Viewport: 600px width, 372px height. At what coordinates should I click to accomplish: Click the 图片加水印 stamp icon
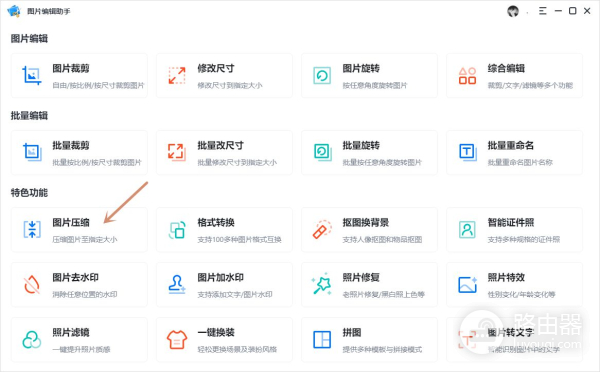tap(177, 284)
